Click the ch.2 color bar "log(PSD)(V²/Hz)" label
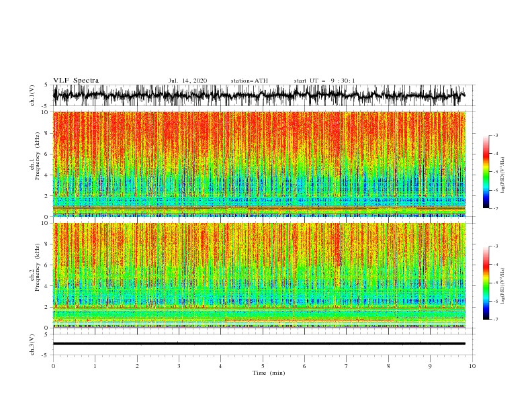The image size is (532, 411). tap(502, 285)
